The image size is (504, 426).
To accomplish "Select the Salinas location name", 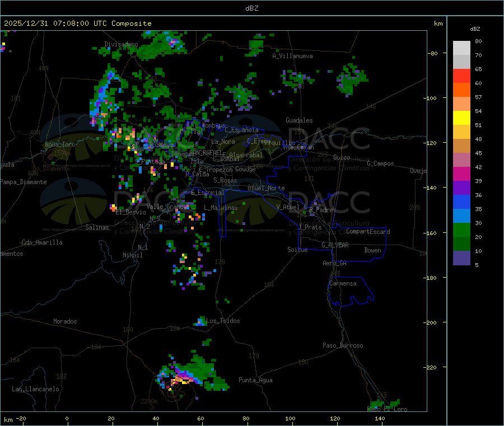I will (x=97, y=227).
